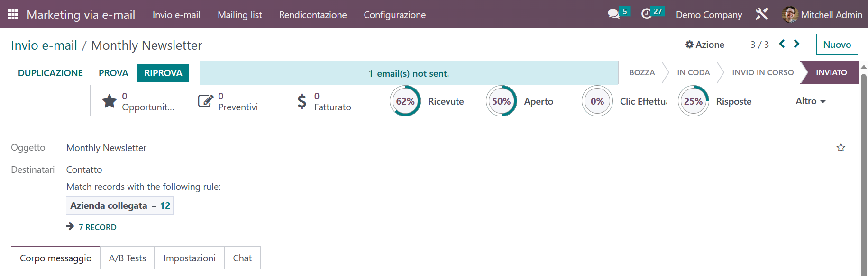
Task: Switch to the Impostazioni tab
Action: coord(190,258)
